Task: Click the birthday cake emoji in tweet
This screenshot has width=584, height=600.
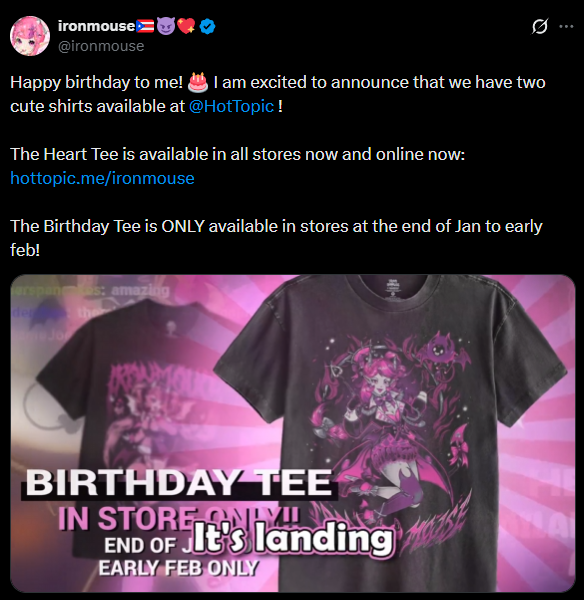Action: click(198, 82)
